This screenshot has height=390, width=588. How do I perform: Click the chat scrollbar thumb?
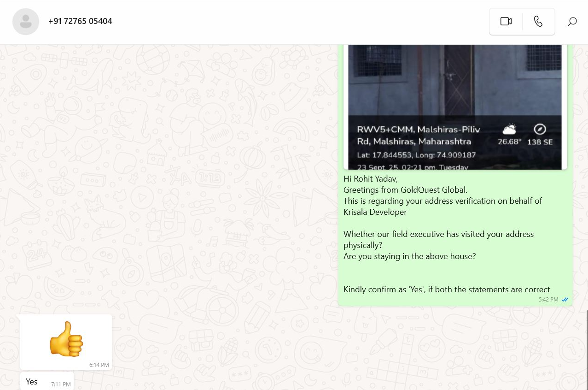point(587,349)
